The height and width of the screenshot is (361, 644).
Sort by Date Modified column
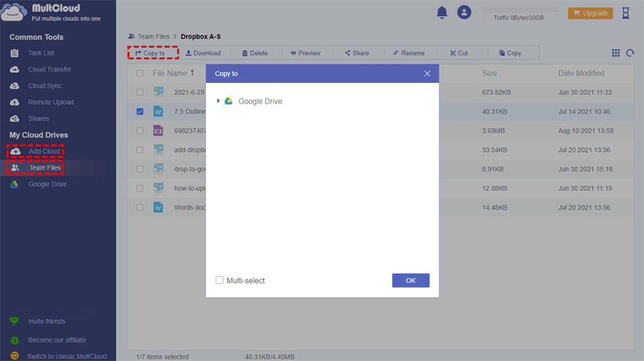pos(581,73)
